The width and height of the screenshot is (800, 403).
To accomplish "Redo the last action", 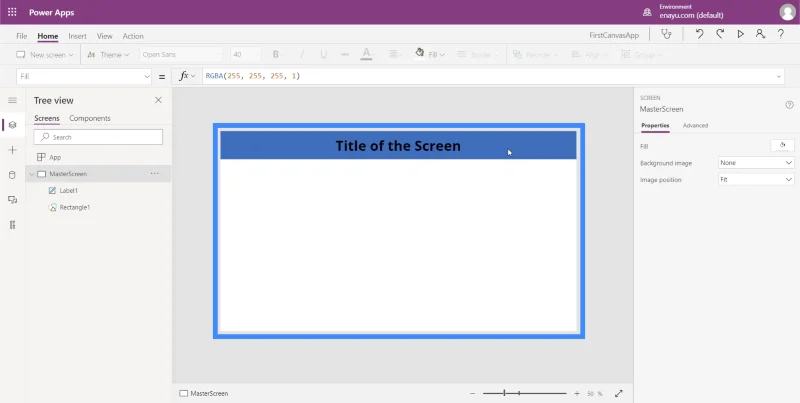I will pyautogui.click(x=720, y=34).
